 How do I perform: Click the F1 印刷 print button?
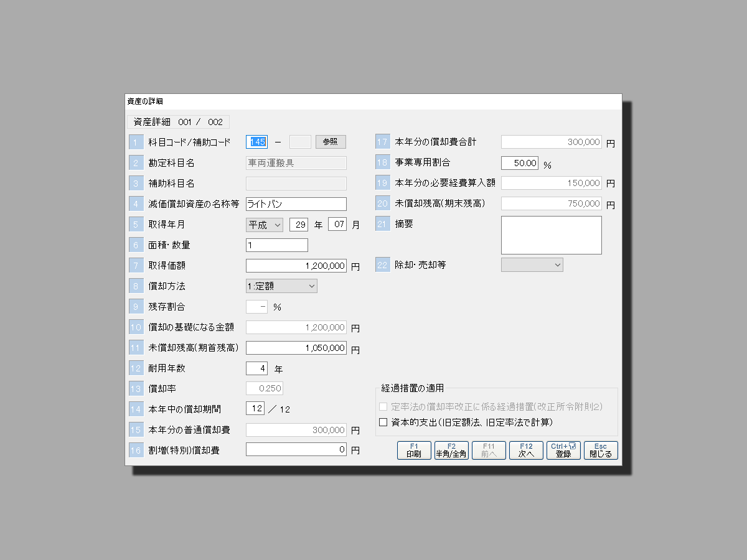(x=414, y=450)
